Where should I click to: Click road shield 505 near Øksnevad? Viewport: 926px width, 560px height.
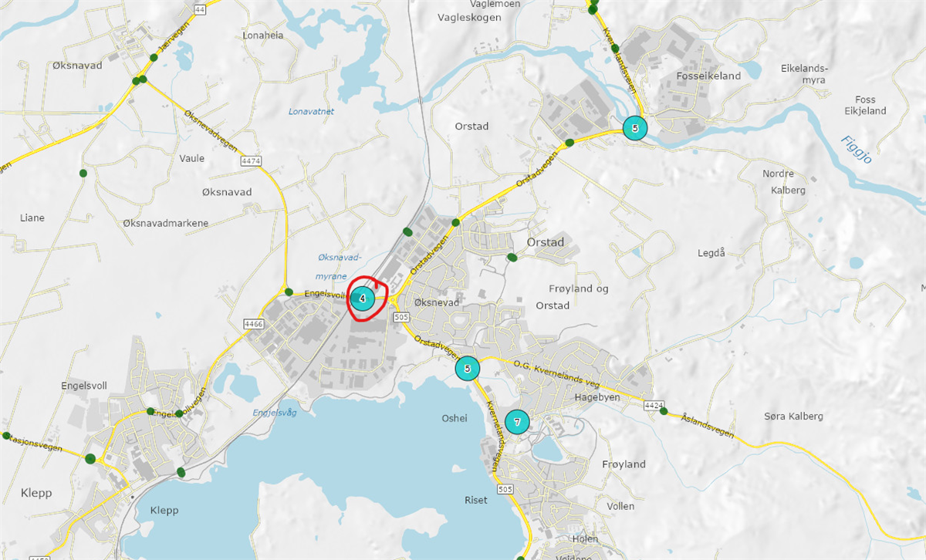click(x=400, y=316)
